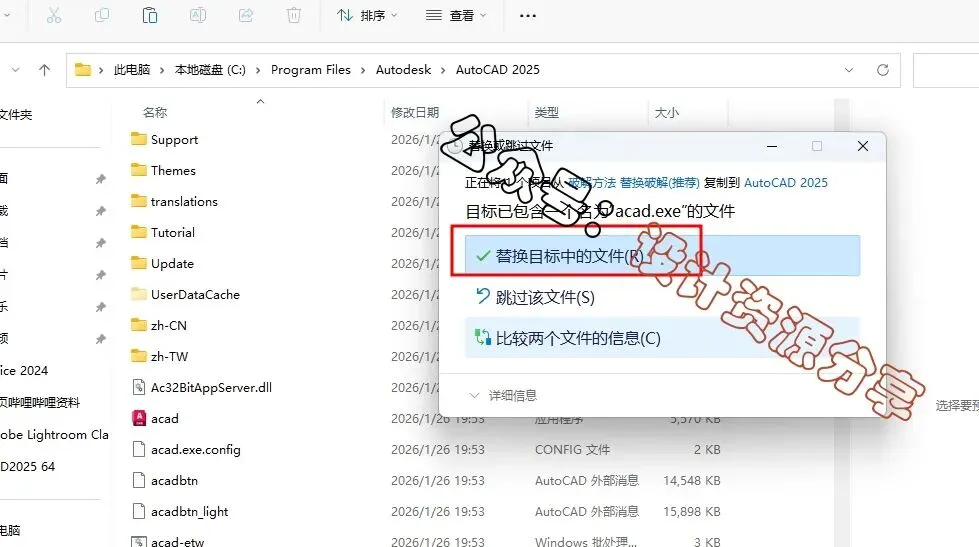979x547 pixels.
Task: Open obe Lightroom Cla sidebar item
Action: pos(54,434)
